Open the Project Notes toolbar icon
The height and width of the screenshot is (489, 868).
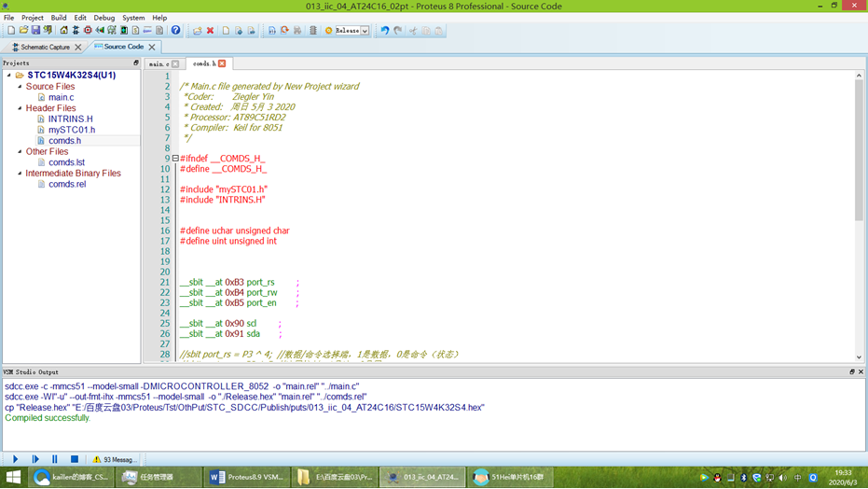pos(159,31)
